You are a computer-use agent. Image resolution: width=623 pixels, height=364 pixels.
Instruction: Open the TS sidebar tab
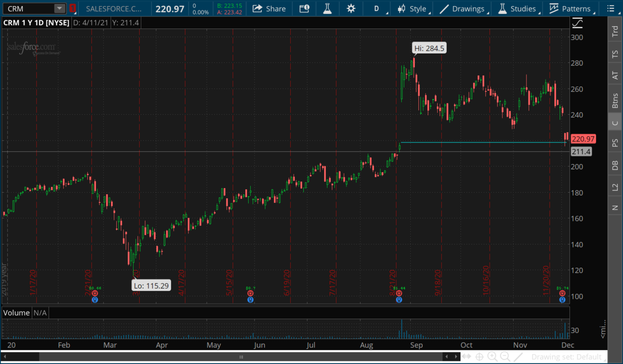(615, 53)
